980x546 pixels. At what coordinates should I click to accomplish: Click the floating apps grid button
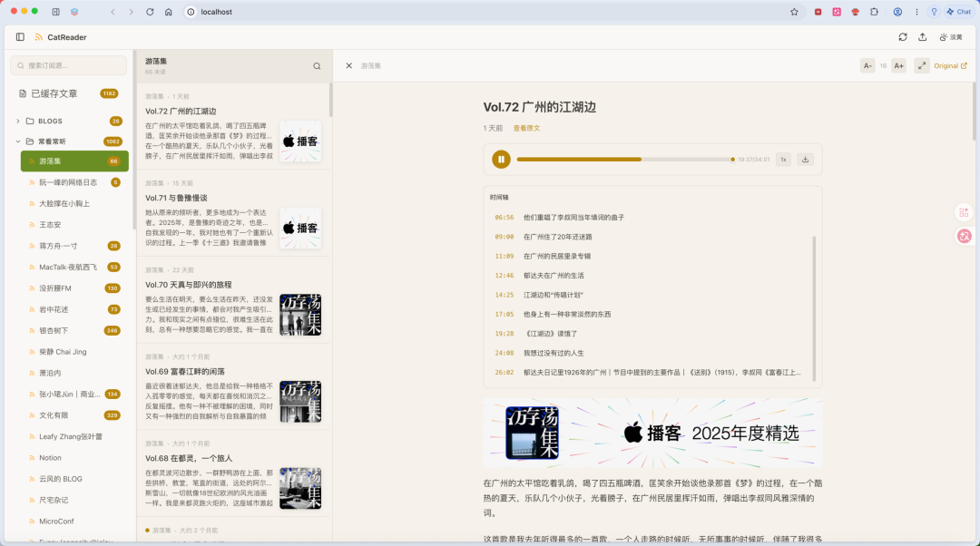(x=964, y=212)
